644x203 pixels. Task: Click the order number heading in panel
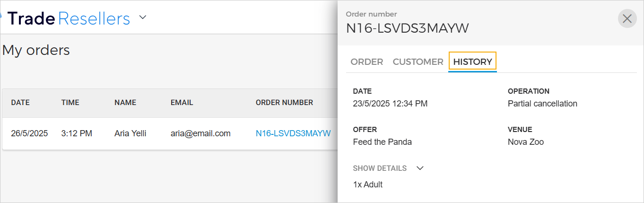point(407,28)
